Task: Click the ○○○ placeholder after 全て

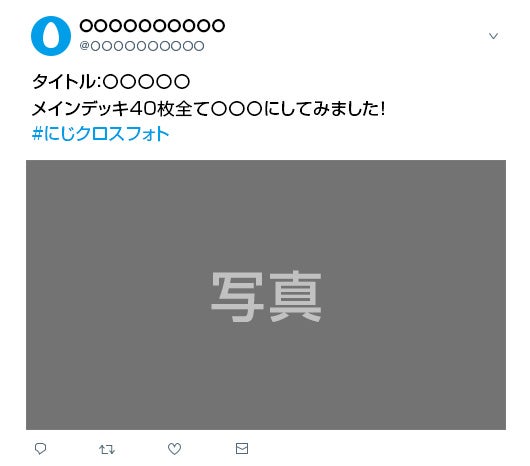Action: pyautogui.click(x=237, y=109)
